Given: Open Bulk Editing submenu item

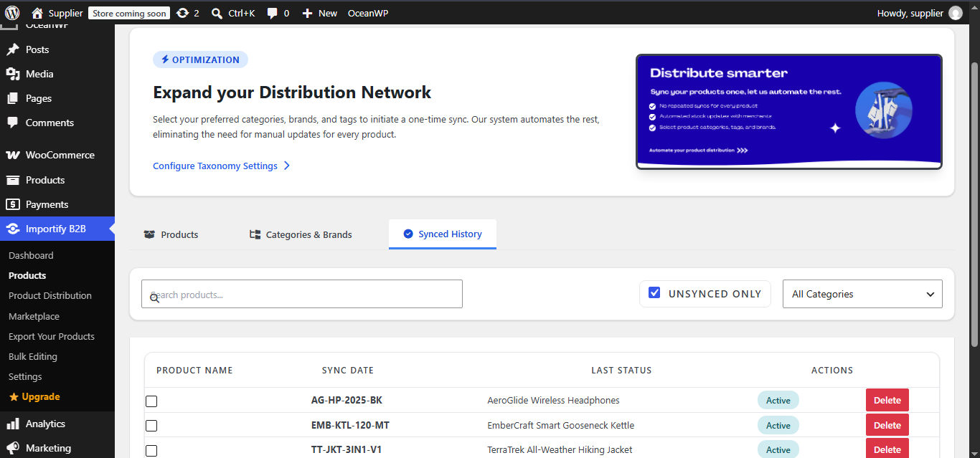Looking at the screenshot, I should click(33, 356).
